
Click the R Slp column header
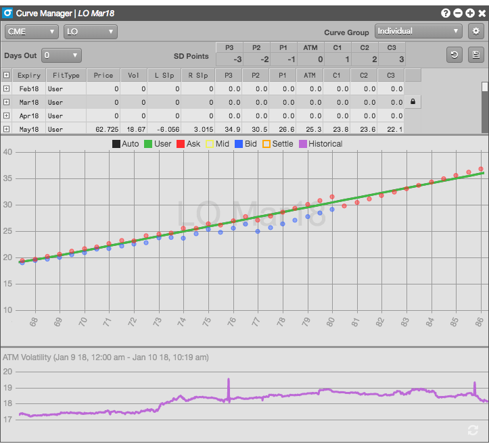pyautogui.click(x=198, y=76)
